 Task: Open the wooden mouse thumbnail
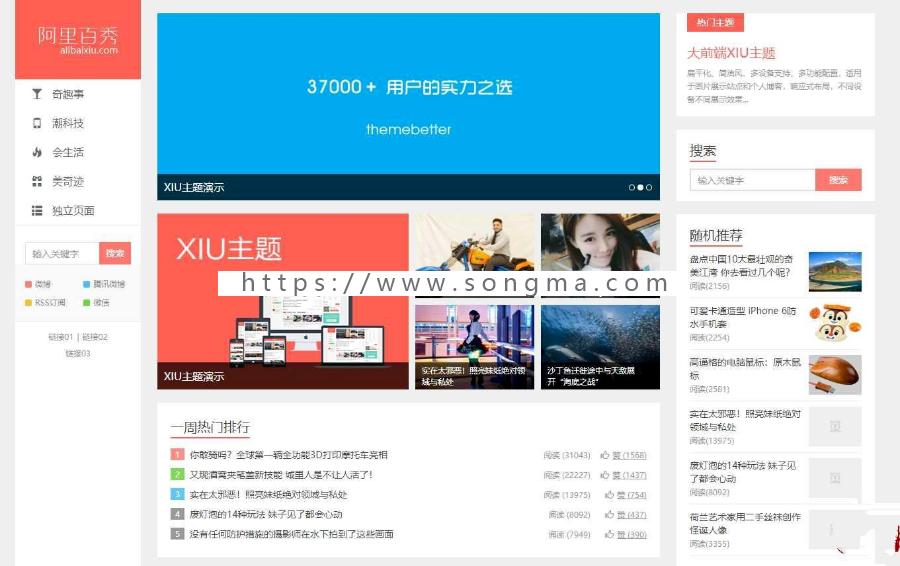tap(835, 375)
